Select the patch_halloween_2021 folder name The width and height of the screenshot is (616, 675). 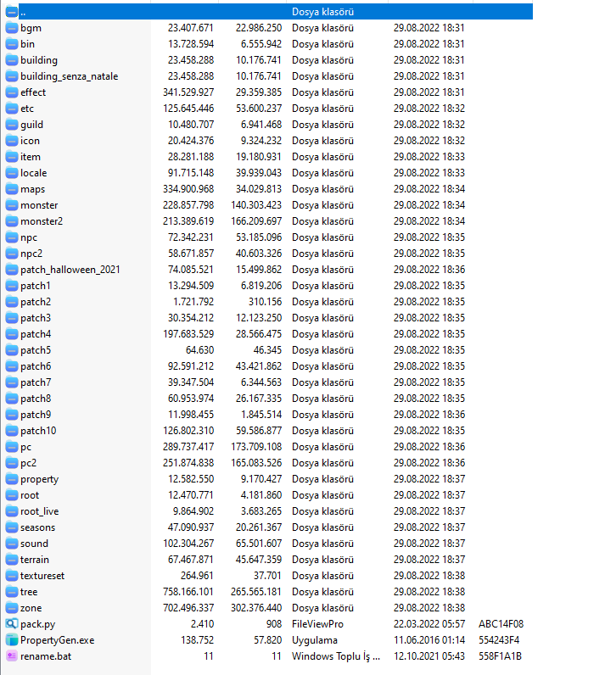pos(70,270)
